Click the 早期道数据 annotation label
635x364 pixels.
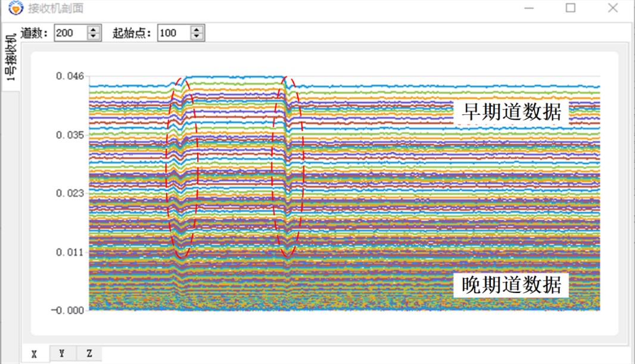(512, 112)
